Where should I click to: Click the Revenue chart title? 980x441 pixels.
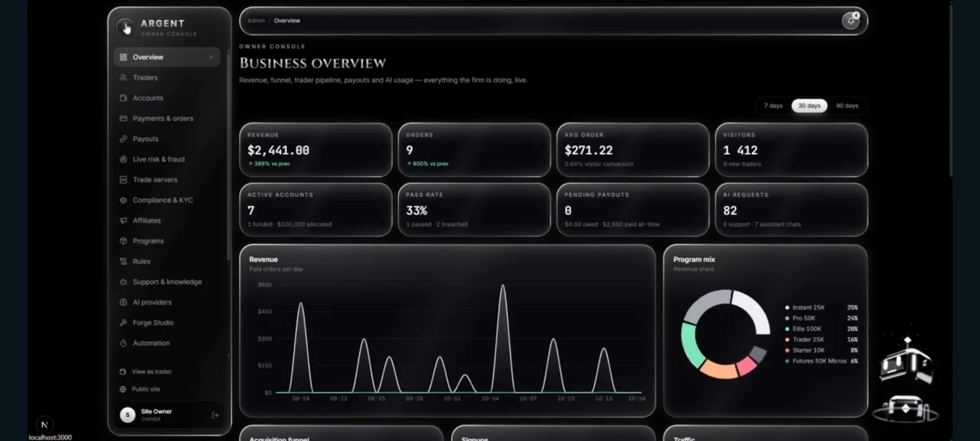(263, 260)
